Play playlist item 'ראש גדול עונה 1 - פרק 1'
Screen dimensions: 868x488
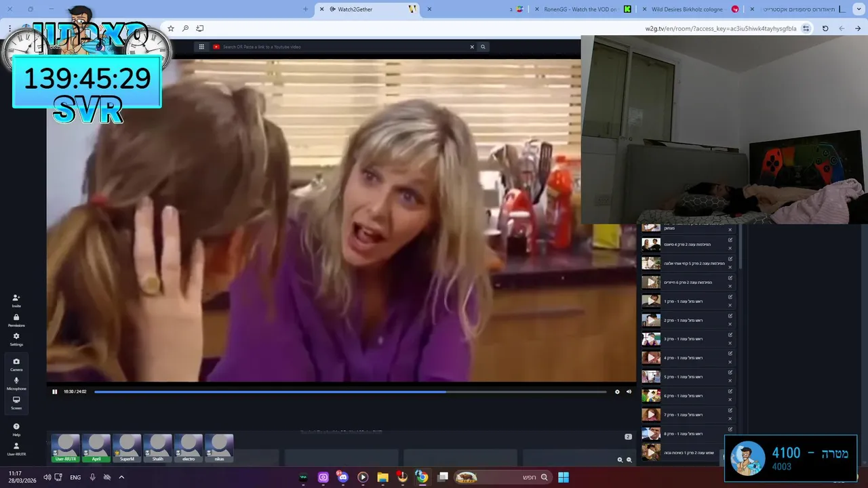[651, 301]
